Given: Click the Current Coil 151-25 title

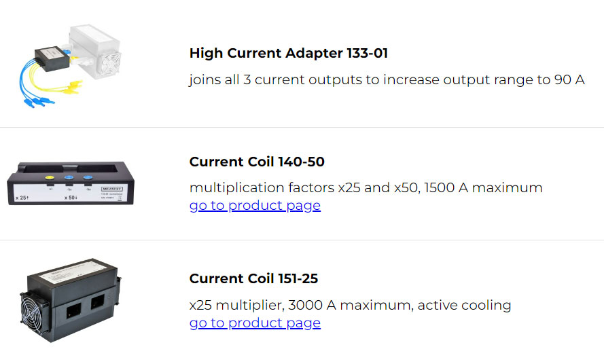Looking at the screenshot, I should tap(253, 278).
